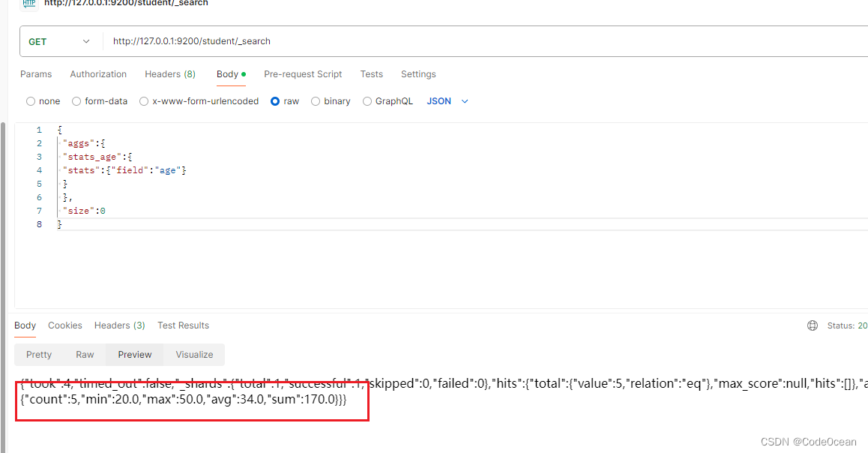Click the "stats":{"field":"age"} line
The width and height of the screenshot is (868, 453).
click(124, 170)
